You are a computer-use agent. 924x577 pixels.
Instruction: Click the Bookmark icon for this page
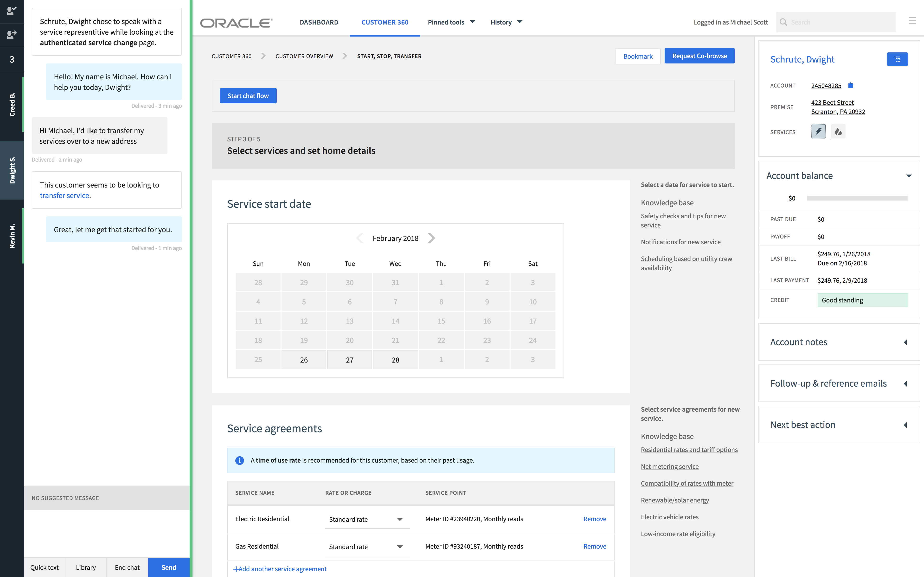(x=637, y=56)
